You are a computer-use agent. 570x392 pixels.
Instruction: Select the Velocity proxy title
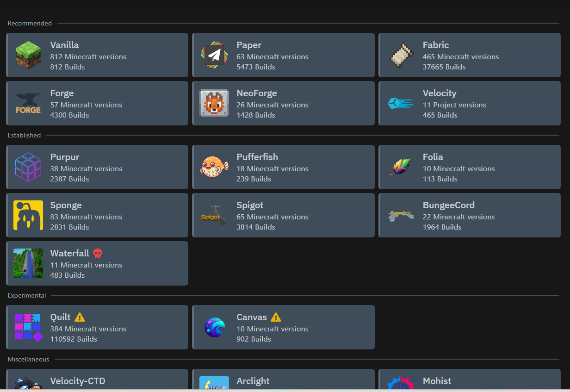click(x=440, y=93)
